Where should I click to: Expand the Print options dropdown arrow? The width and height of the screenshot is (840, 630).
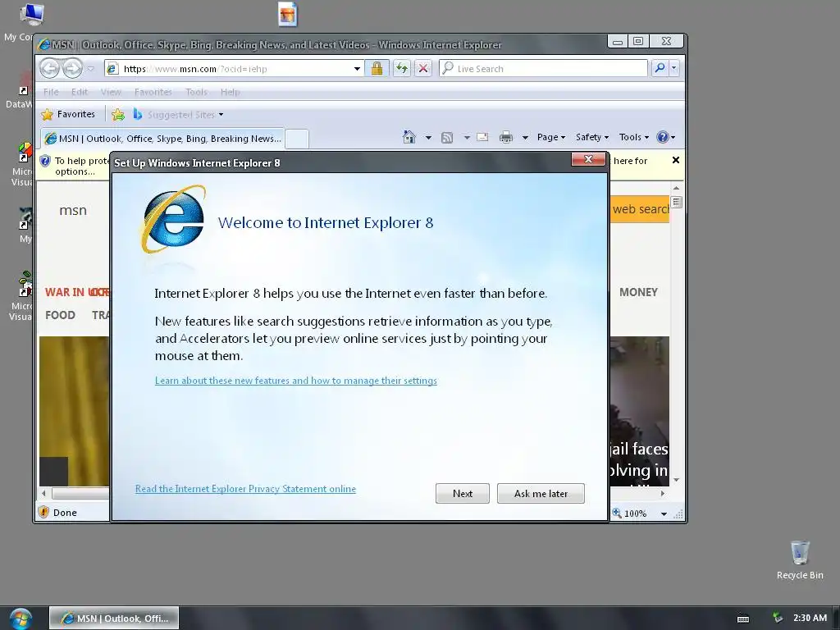pos(525,138)
